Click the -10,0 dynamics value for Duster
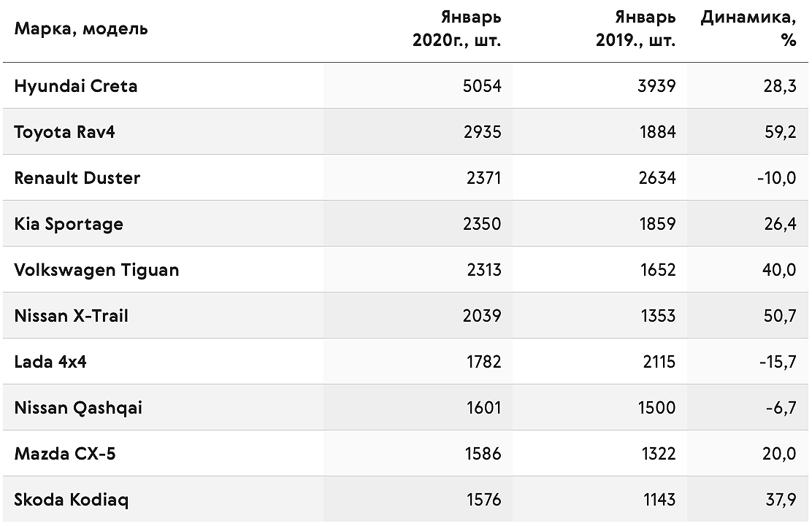This screenshot has width=812, height=526. 776,178
